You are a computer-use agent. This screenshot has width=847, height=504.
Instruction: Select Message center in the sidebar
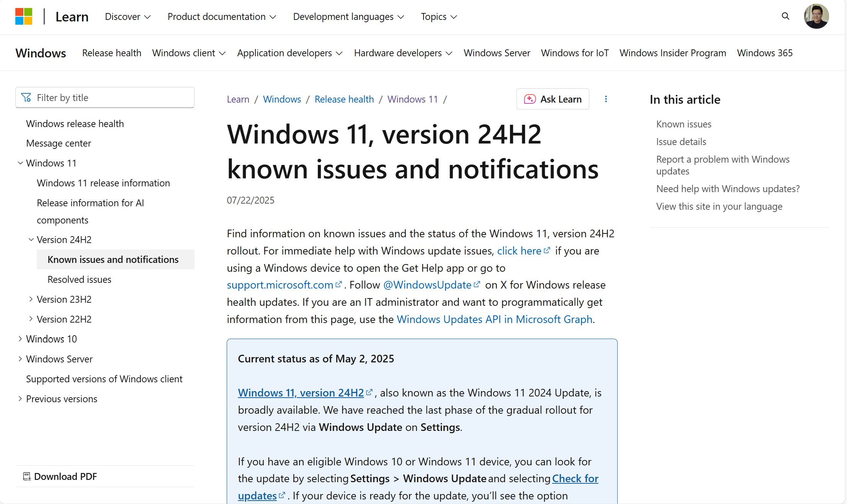coord(59,143)
